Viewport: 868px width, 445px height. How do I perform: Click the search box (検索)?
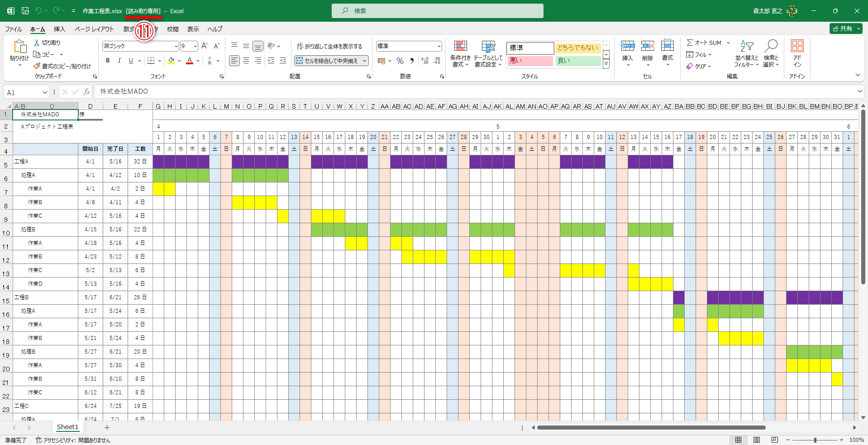click(x=438, y=11)
